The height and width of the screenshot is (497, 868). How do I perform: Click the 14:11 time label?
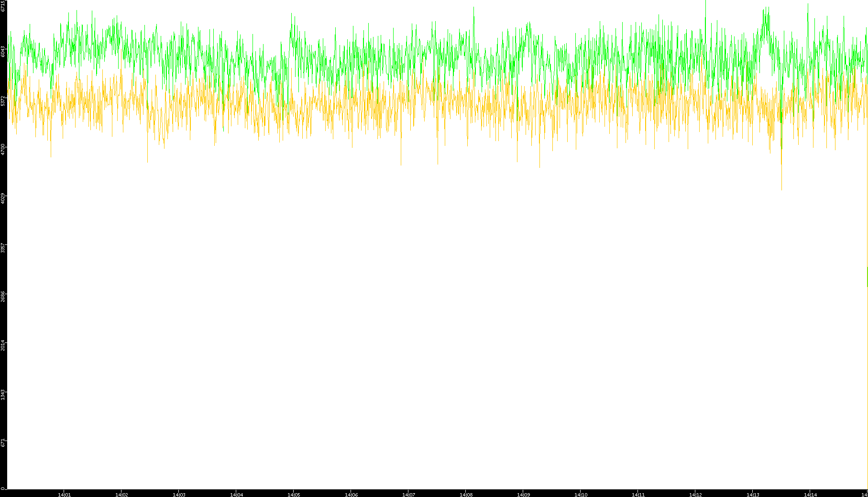(638, 495)
